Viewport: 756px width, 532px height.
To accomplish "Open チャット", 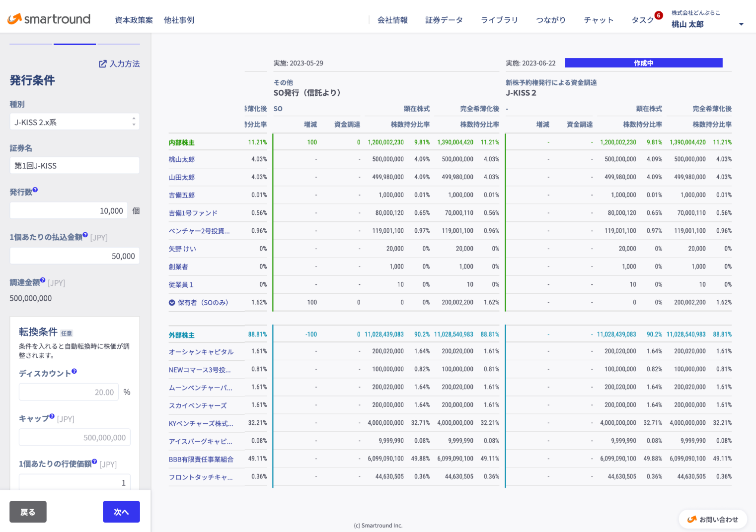I will point(599,20).
